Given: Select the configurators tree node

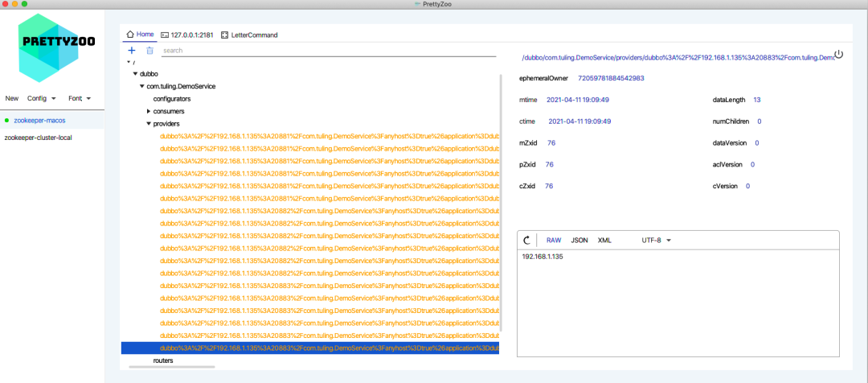Looking at the screenshot, I should click(172, 99).
